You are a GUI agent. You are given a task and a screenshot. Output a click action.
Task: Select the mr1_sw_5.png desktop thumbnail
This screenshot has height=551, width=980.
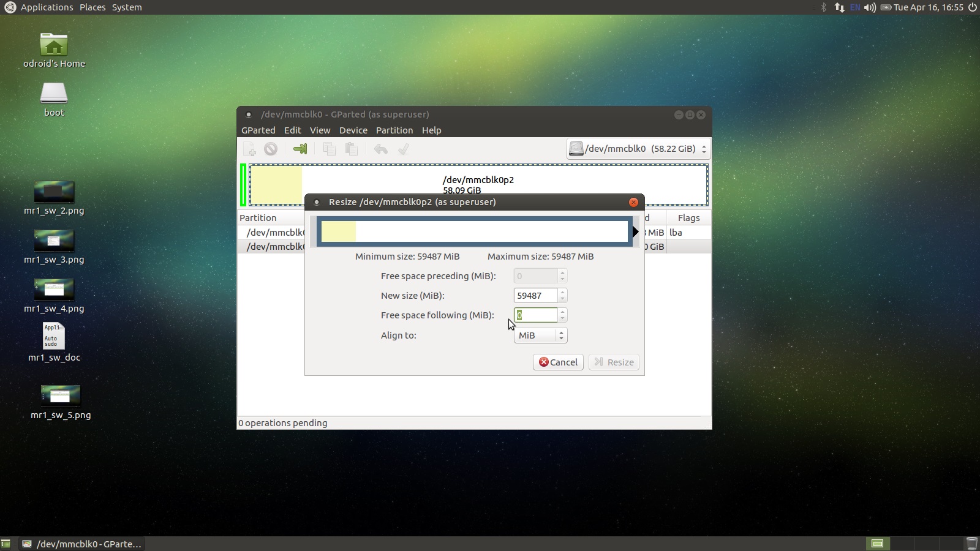(60, 396)
